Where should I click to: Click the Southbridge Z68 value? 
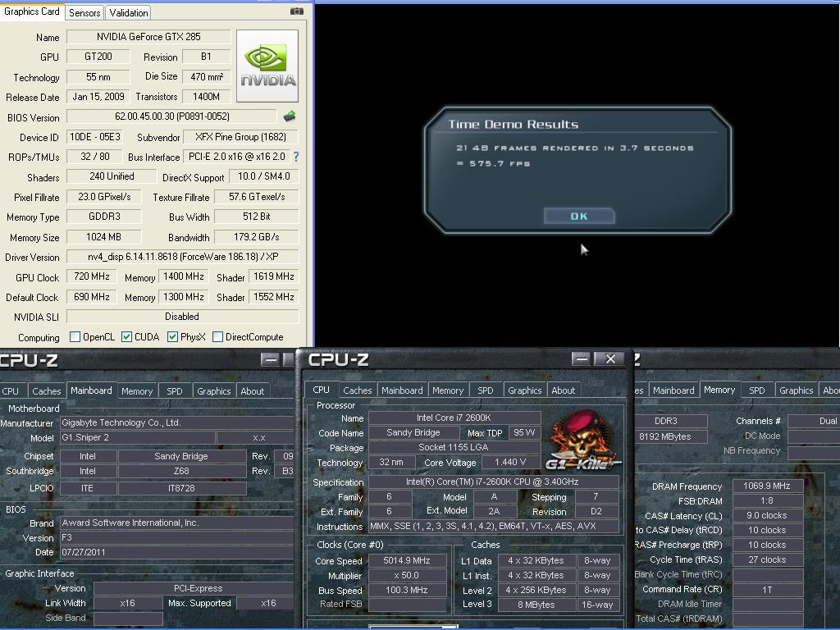(181, 471)
